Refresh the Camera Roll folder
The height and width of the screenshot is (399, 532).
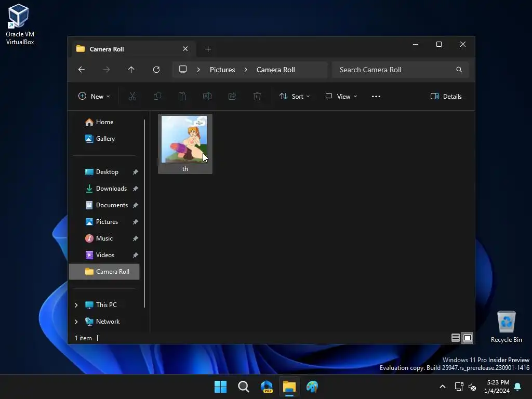(156, 70)
